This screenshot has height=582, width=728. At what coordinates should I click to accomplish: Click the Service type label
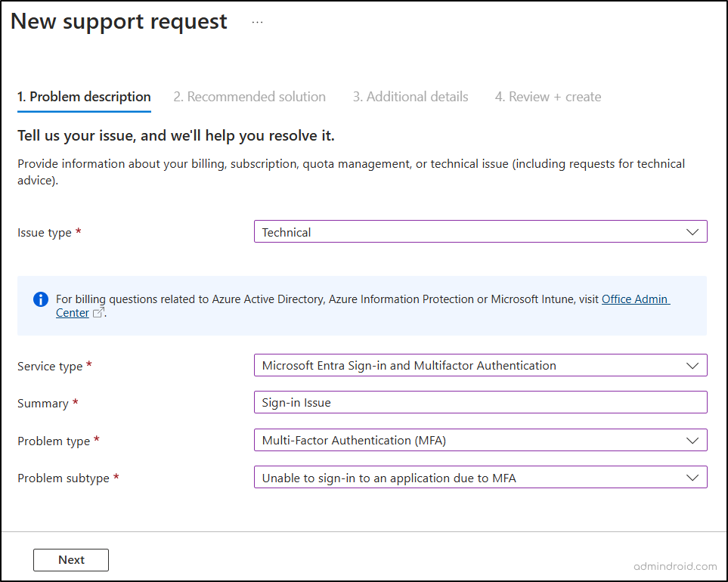(50, 366)
